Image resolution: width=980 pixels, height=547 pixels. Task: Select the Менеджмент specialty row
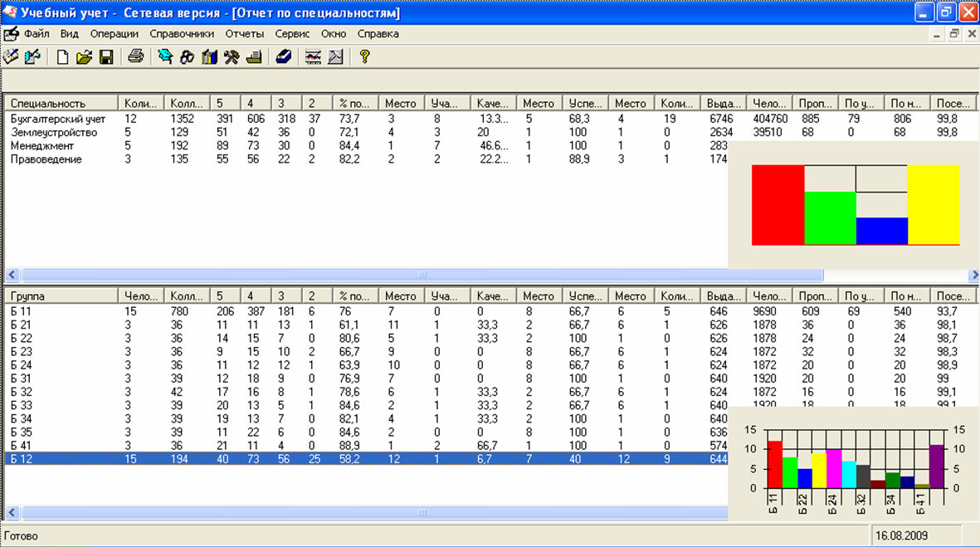(x=41, y=146)
